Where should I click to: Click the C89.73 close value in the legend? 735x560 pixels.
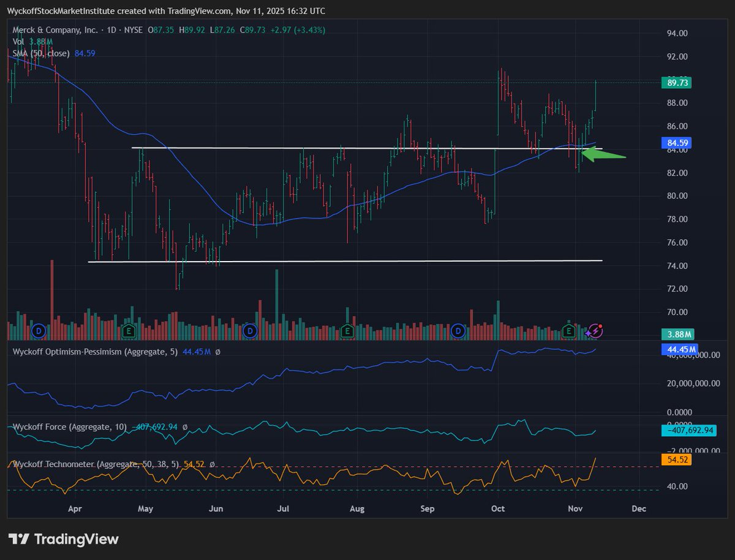pyautogui.click(x=252, y=29)
